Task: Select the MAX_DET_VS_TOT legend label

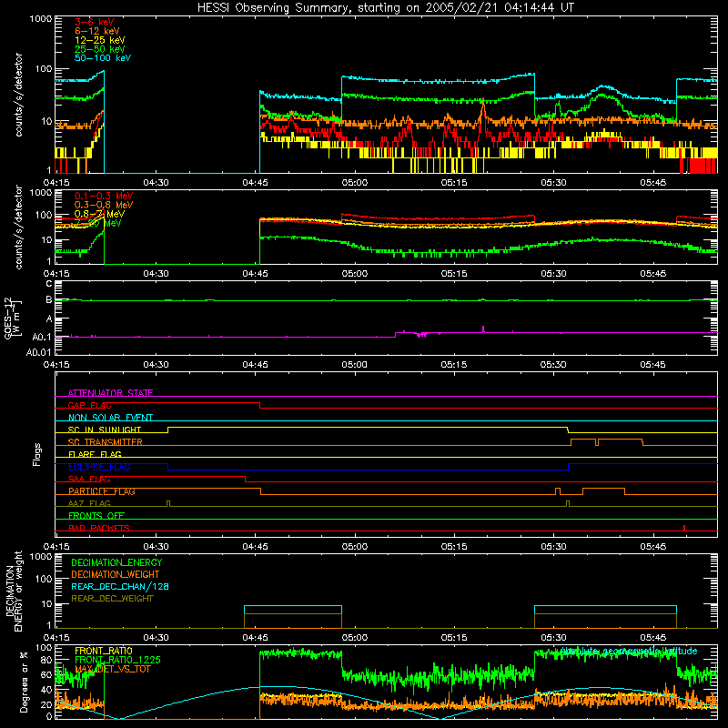Action: click(x=112, y=669)
